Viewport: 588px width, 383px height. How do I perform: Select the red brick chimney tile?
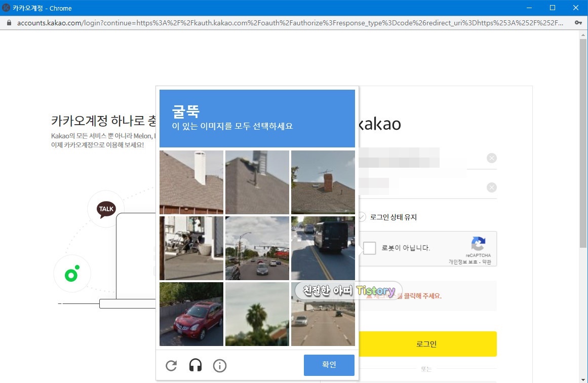(323, 182)
